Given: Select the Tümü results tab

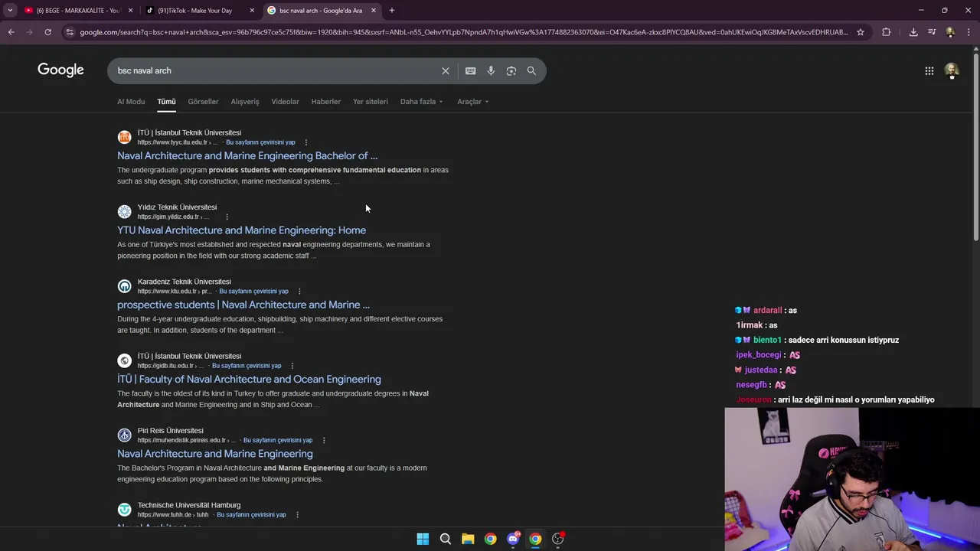Looking at the screenshot, I should [166, 102].
